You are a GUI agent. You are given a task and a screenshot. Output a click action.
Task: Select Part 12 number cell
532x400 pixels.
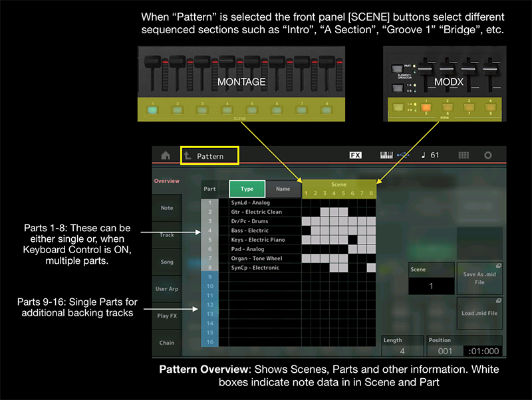[x=209, y=305]
